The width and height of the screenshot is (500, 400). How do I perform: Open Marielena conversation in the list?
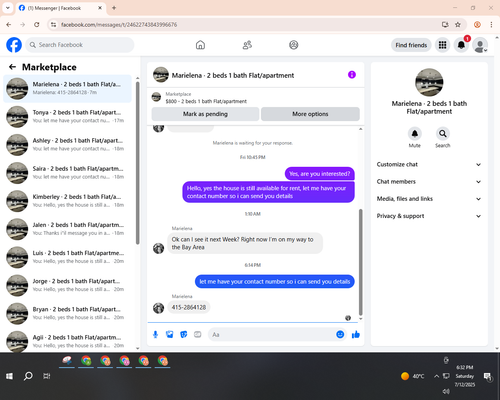67,88
